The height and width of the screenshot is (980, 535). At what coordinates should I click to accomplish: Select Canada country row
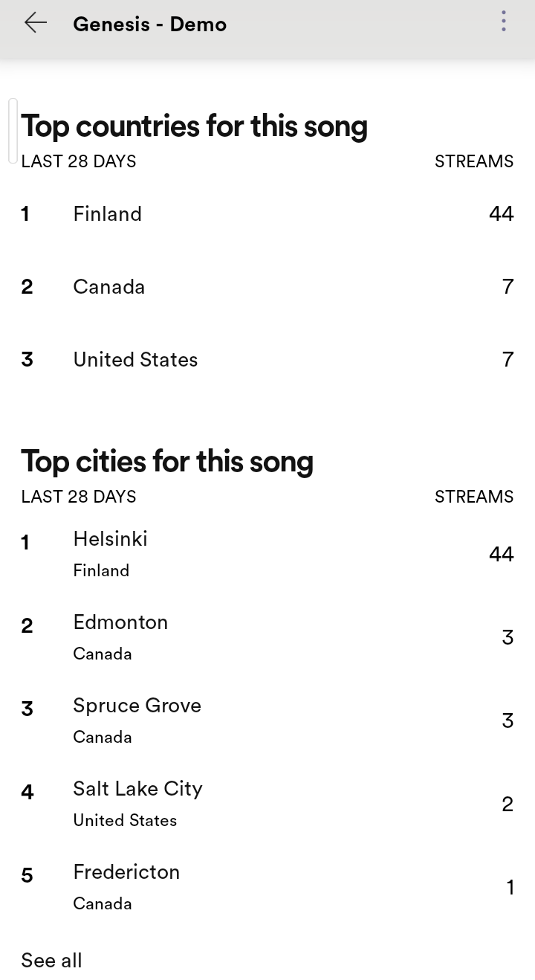click(267, 287)
